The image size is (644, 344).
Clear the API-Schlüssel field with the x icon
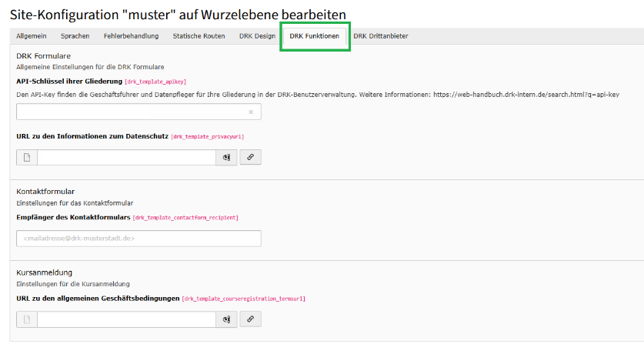click(250, 112)
